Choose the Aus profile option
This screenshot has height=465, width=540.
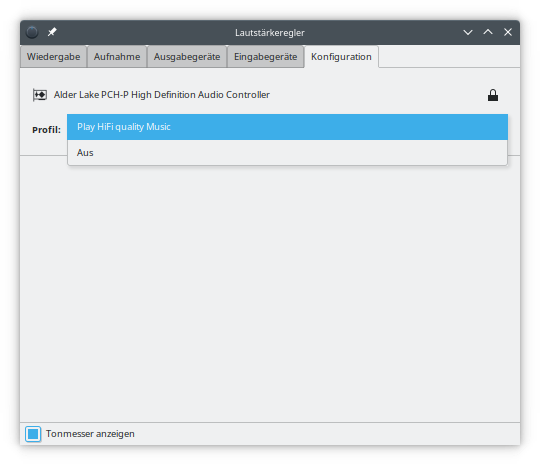point(287,153)
